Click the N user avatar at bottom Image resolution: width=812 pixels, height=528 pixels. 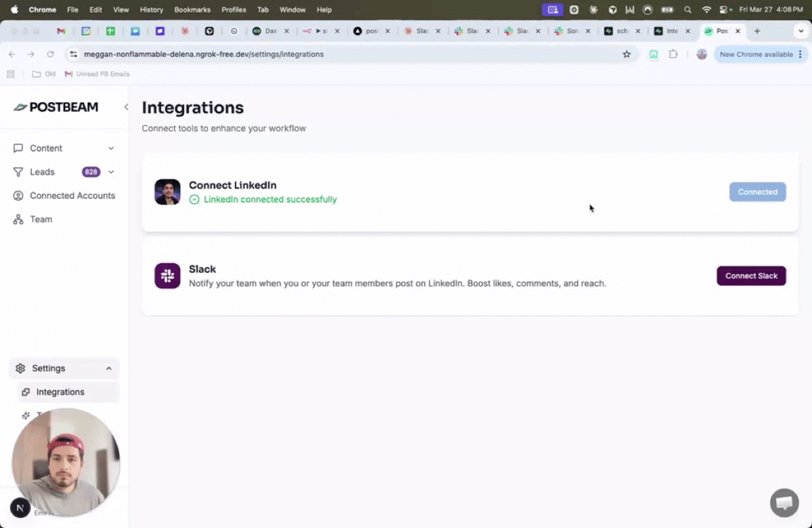pyautogui.click(x=20, y=508)
